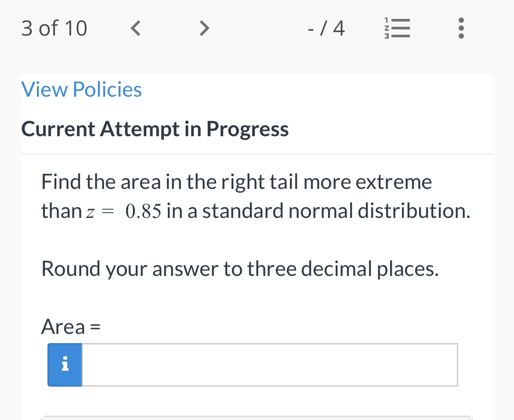Open more options with the vertical dots
Screen dimensions: 514x420
(x=461, y=28)
